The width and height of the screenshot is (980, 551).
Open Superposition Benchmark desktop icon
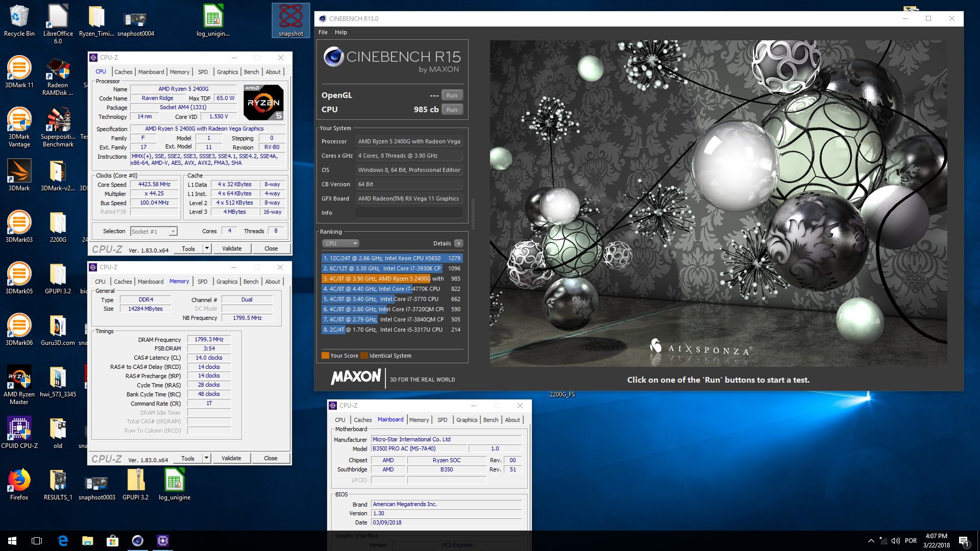tap(58, 128)
